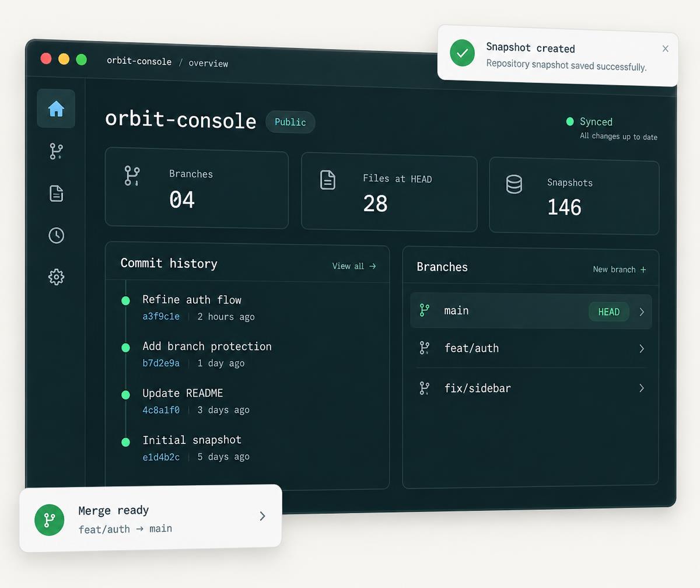Screen dimensions: 700x588
Task: Click the 2 hours ago timestamp
Action: point(226,317)
